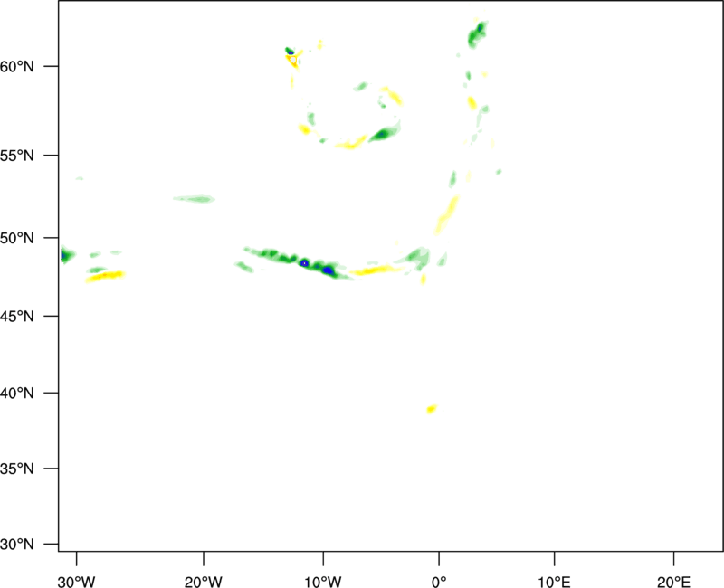Screen dimensions: 724x588
Task: Click the 0° longitude label
Action: [x=439, y=582]
